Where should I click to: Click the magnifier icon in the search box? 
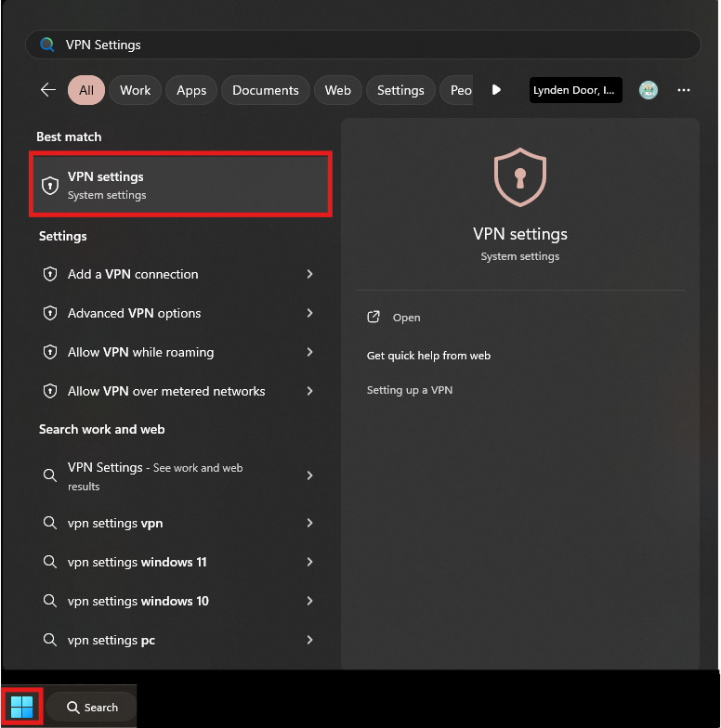pos(47,45)
